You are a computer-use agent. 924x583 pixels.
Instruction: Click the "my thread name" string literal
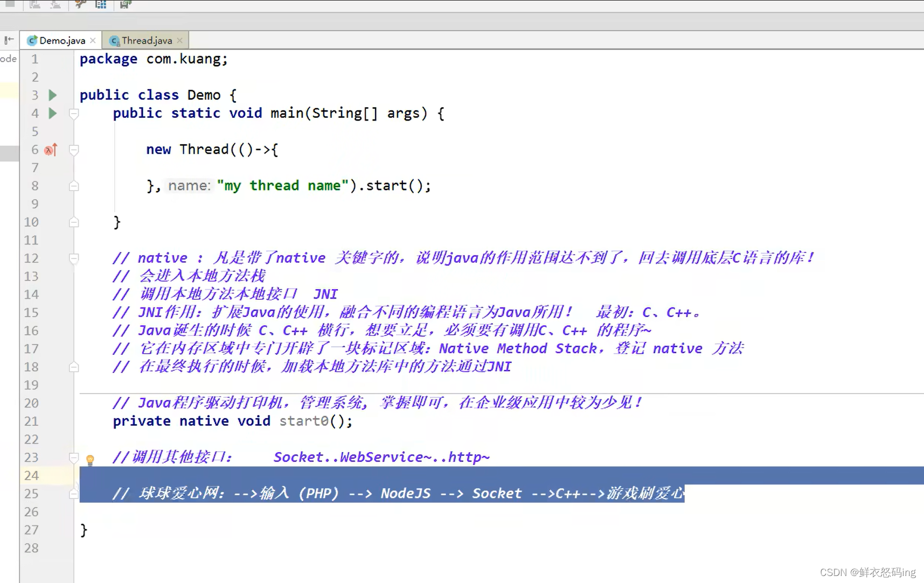coord(282,186)
